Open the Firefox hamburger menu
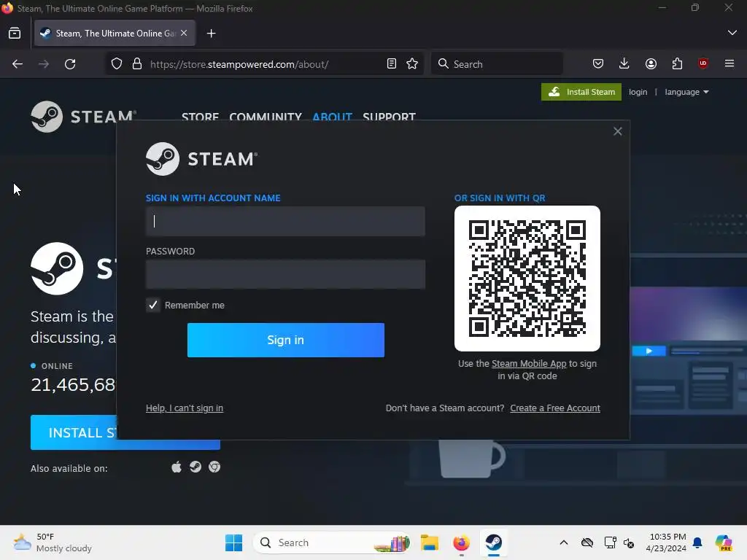Viewport: 747px width, 560px height. tap(729, 64)
